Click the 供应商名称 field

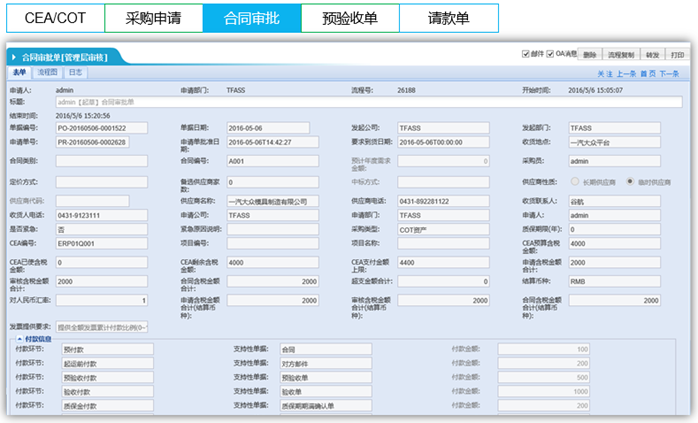tap(273, 201)
